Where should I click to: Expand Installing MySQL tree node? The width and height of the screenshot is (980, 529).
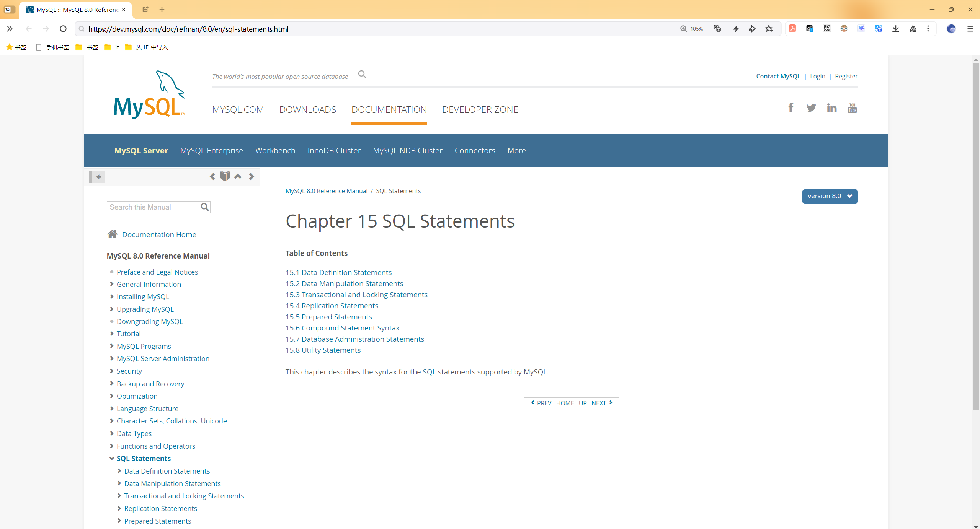tap(112, 296)
